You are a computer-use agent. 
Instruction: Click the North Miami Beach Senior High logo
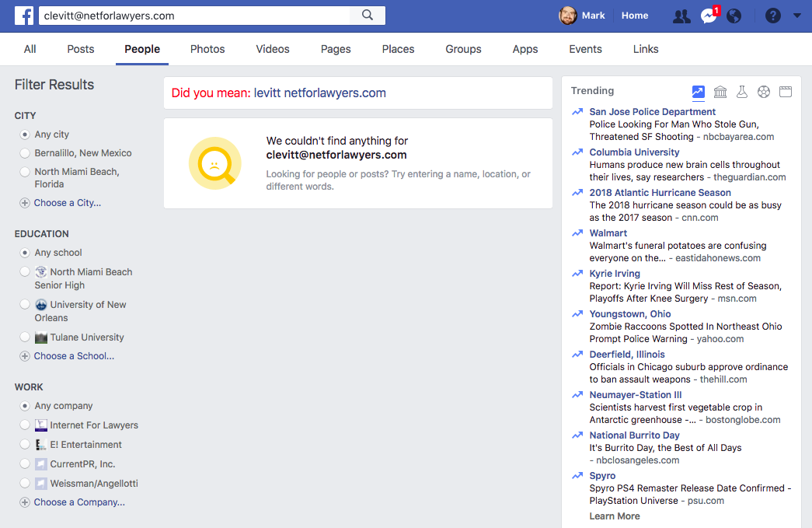point(41,271)
